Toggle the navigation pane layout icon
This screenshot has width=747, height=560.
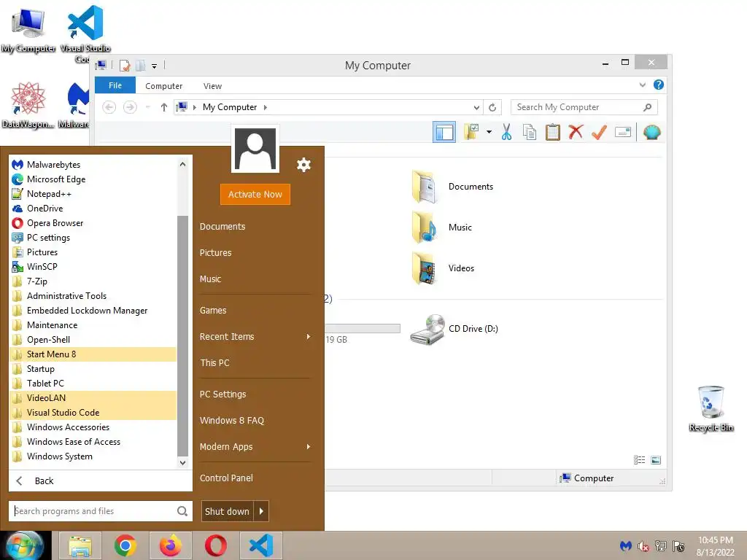click(x=444, y=133)
